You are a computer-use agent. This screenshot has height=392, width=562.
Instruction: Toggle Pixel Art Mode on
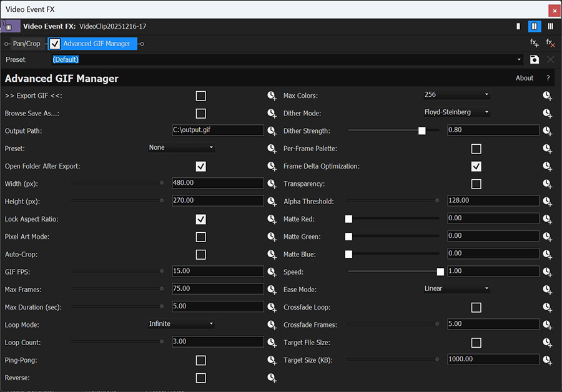pyautogui.click(x=200, y=237)
